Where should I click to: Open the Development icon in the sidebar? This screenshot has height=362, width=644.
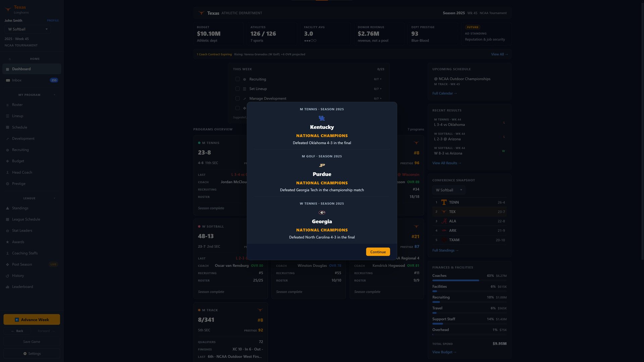point(7,139)
